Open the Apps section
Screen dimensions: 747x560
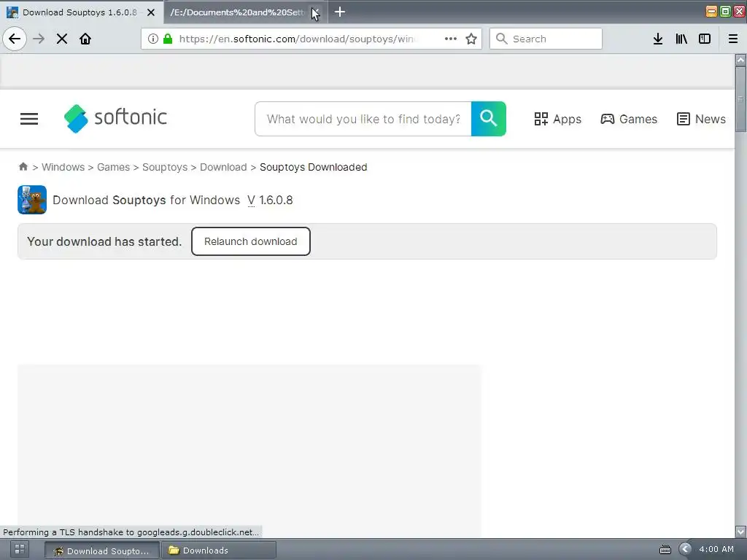pyautogui.click(x=557, y=119)
